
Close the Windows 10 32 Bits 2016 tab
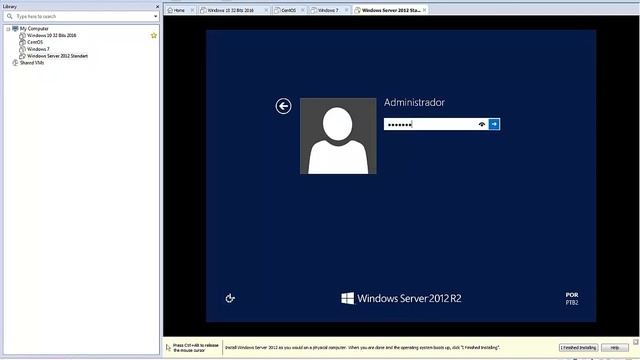266,10
